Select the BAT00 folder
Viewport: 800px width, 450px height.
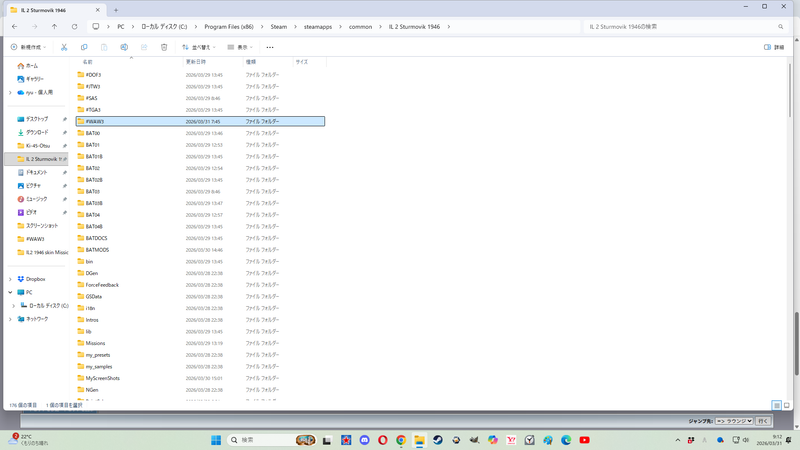pos(200,133)
